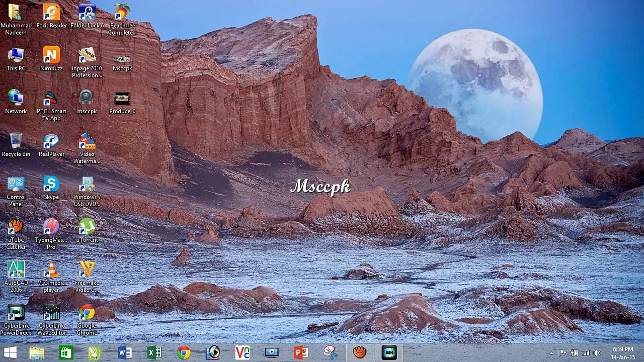Image resolution: width=644 pixels, height=362 pixels.
Task: Select the aTube Catcher desktop shortcut
Action: (x=16, y=234)
